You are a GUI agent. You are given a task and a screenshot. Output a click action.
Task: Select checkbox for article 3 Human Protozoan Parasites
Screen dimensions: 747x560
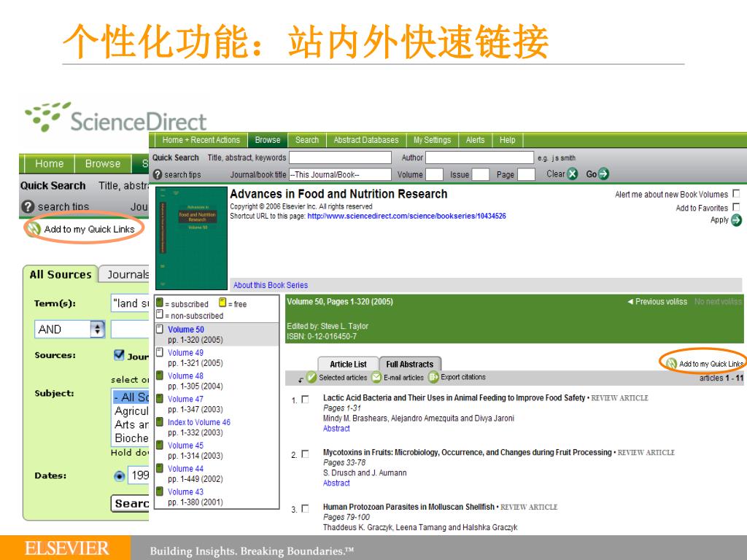[x=306, y=508]
